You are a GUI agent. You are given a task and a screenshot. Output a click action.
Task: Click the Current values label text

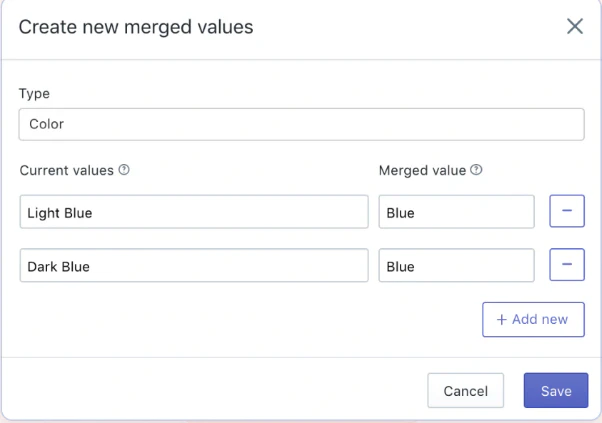tap(66, 171)
